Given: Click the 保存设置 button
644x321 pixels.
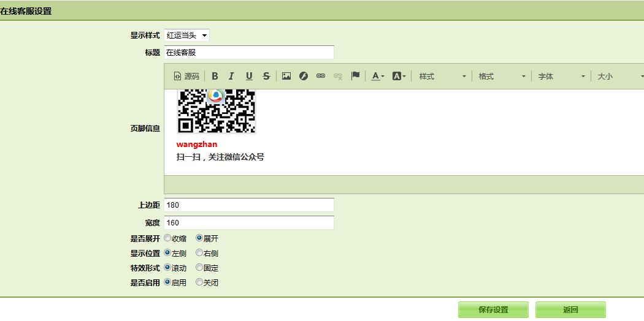Looking at the screenshot, I should coord(493,310).
